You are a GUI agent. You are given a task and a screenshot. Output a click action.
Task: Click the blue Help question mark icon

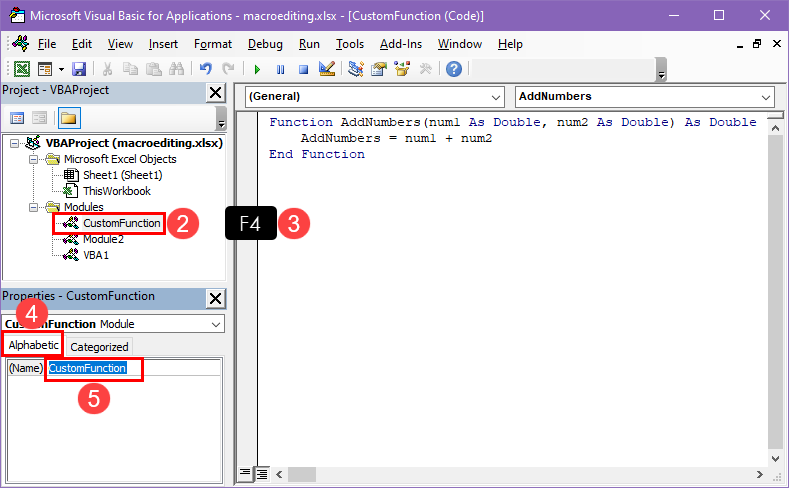click(x=454, y=69)
